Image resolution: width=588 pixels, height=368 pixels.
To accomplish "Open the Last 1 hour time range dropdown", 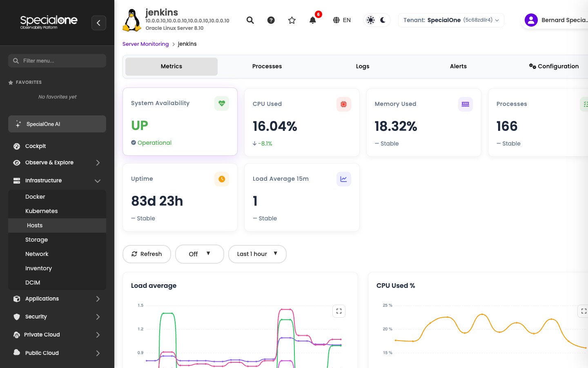I will point(257,254).
